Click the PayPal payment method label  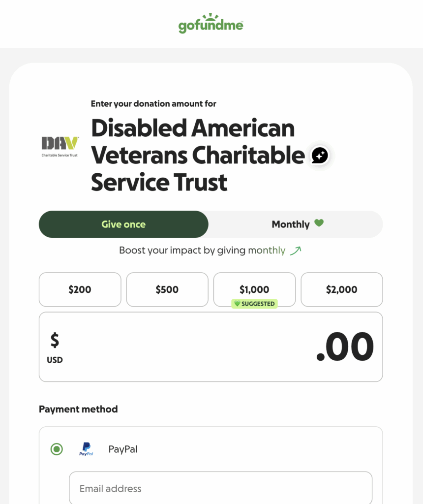pyautogui.click(x=123, y=449)
